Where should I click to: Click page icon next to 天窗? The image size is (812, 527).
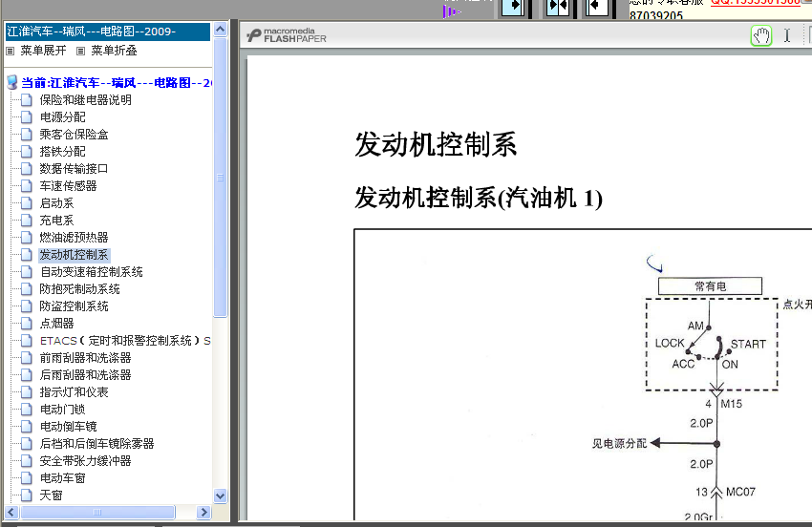(27, 495)
